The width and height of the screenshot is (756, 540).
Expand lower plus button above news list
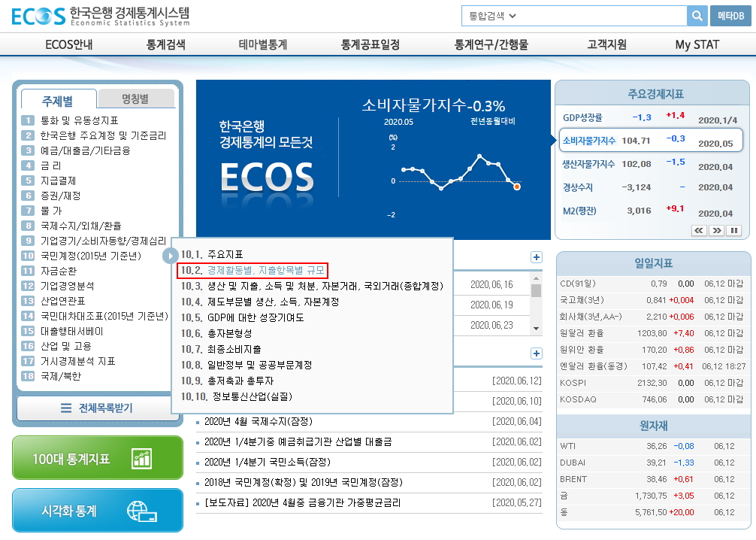536,353
